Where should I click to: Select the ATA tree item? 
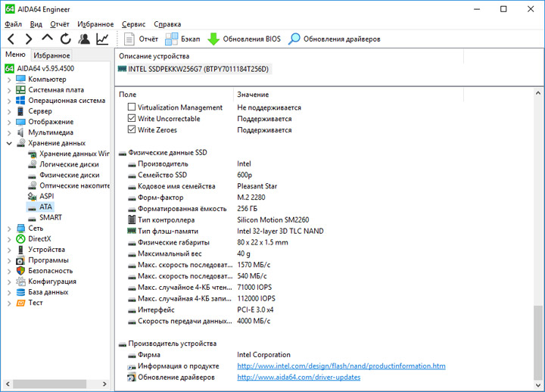pyautogui.click(x=45, y=207)
